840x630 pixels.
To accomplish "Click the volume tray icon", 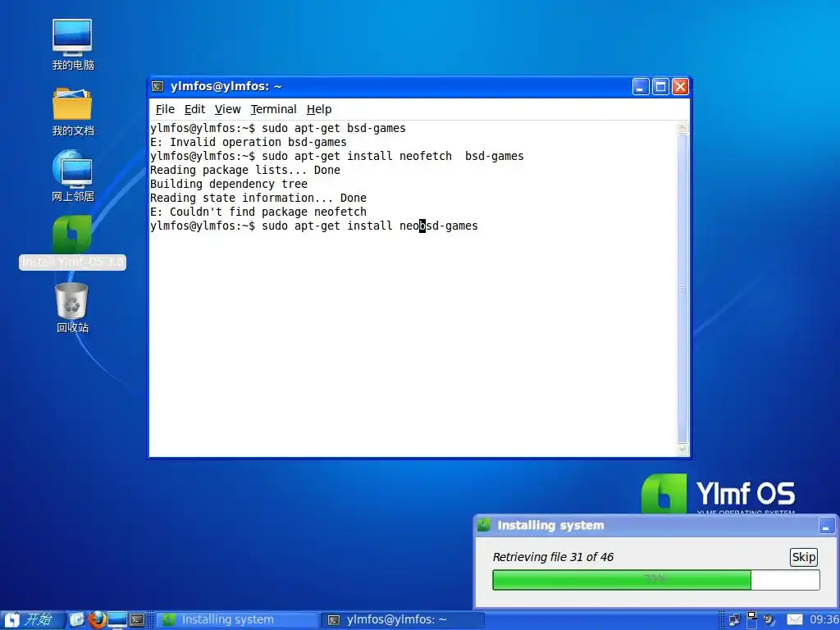I will pyautogui.click(x=769, y=620).
